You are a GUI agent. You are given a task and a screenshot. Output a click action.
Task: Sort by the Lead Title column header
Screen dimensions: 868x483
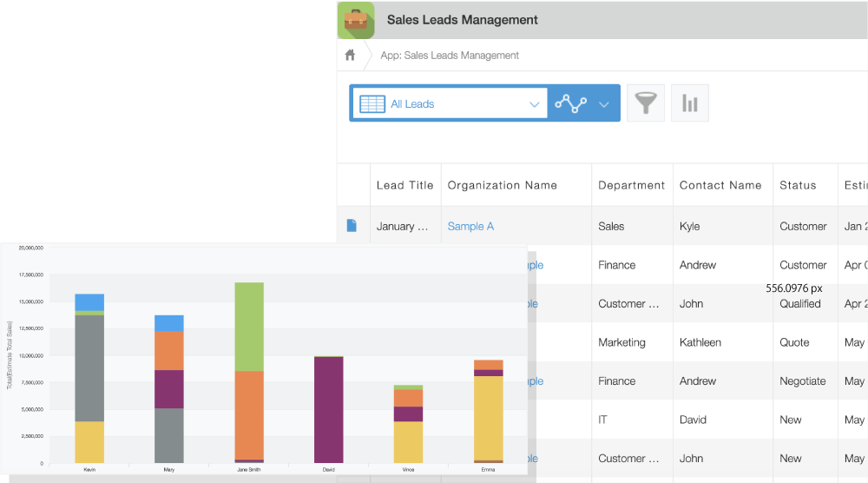click(x=404, y=185)
